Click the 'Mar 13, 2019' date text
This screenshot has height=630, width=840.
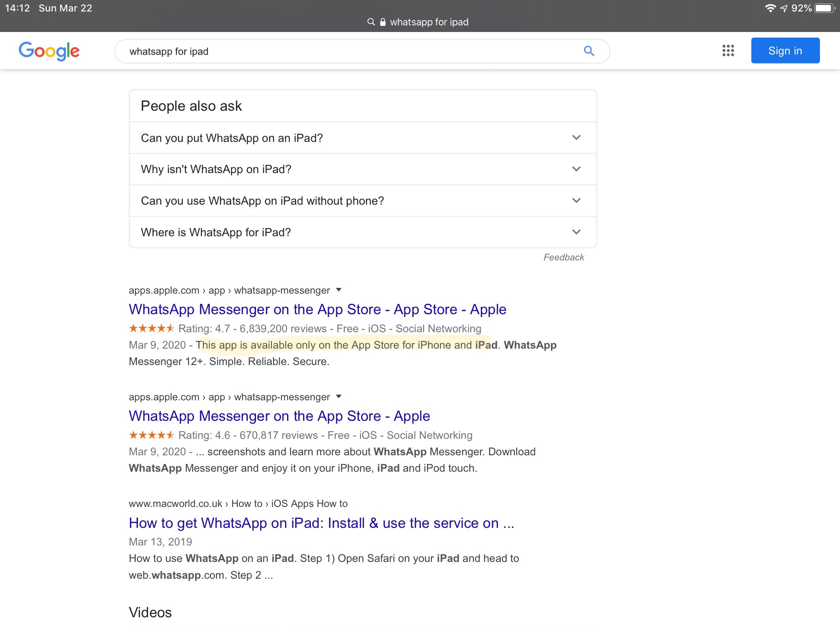point(160,542)
